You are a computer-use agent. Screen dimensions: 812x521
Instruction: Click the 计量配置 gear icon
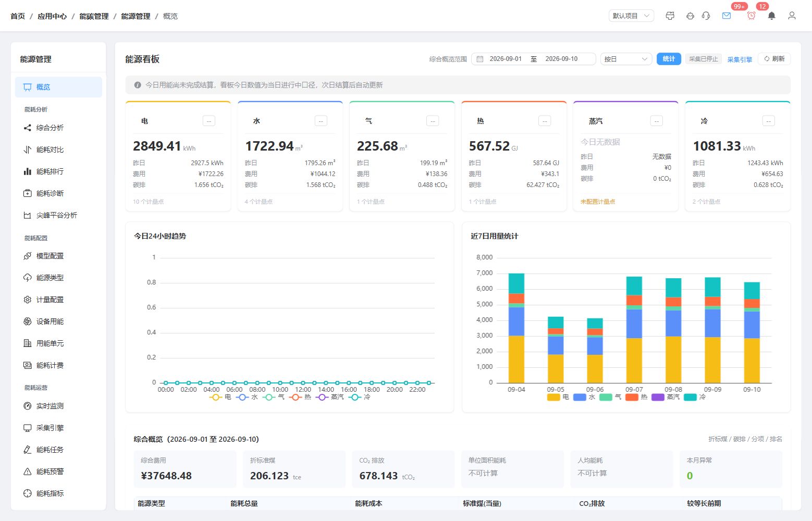click(x=28, y=300)
